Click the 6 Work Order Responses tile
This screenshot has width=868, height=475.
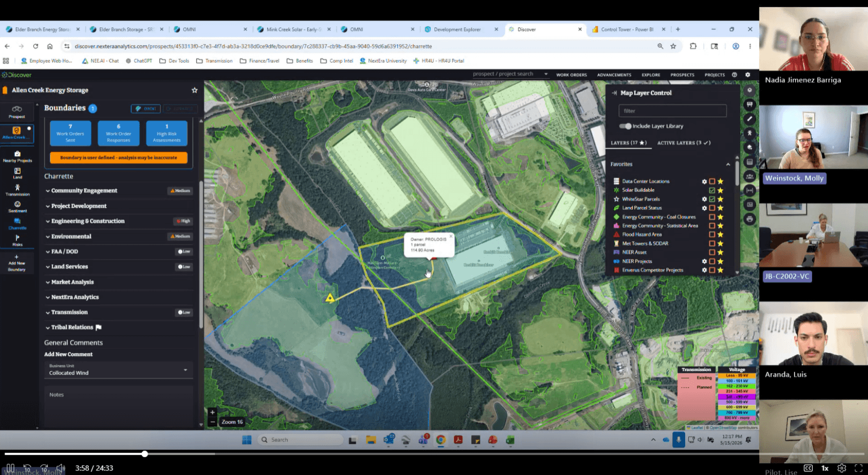pos(118,133)
